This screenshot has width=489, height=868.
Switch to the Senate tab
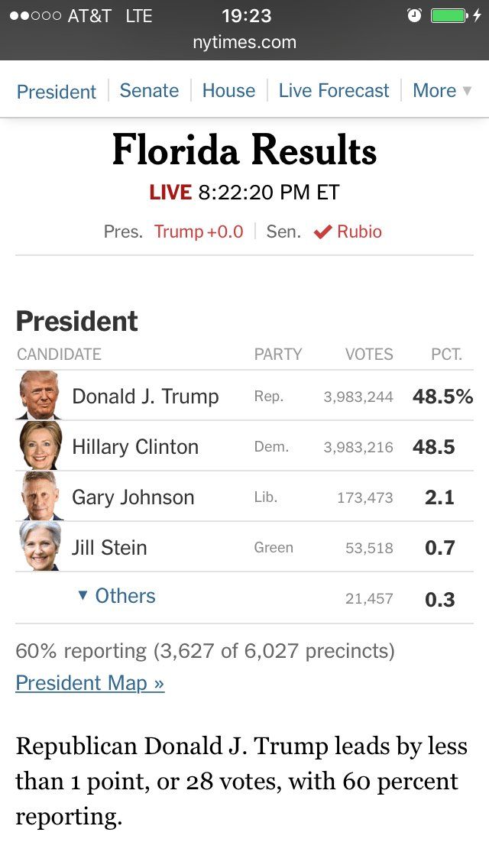click(x=149, y=90)
